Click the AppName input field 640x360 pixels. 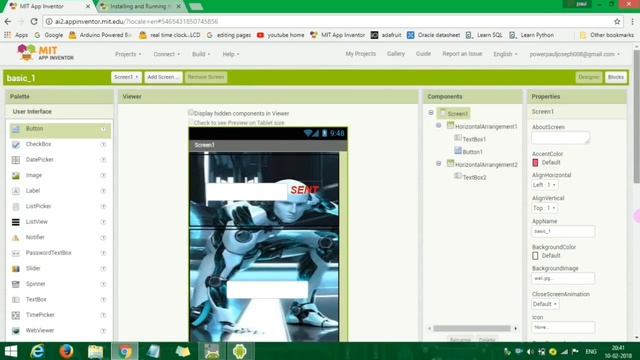click(x=563, y=231)
